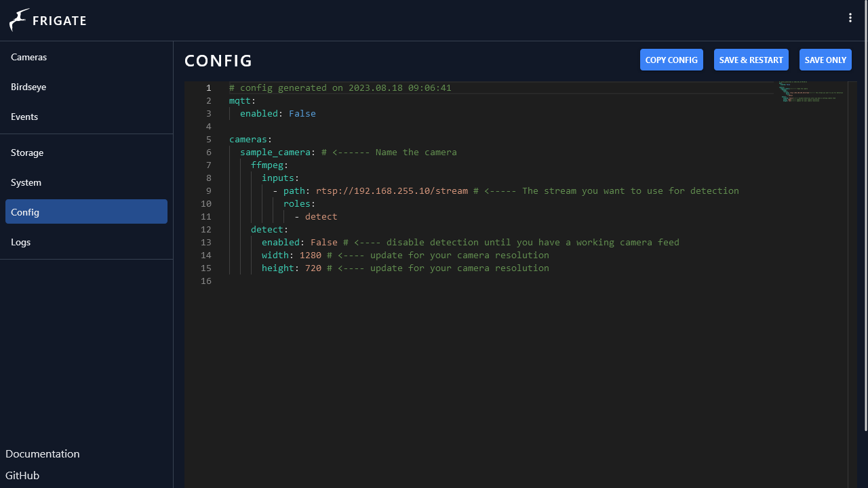Open the Storage page
The width and height of the screenshot is (868, 488).
(27, 153)
